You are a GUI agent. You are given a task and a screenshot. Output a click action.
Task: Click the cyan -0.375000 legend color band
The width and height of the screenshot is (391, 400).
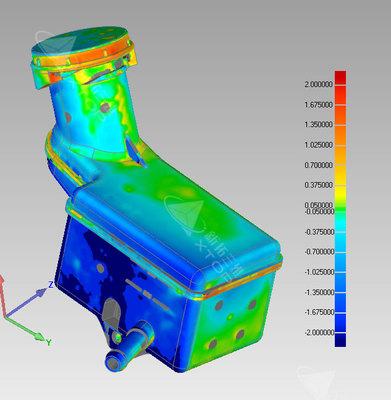tap(340, 222)
